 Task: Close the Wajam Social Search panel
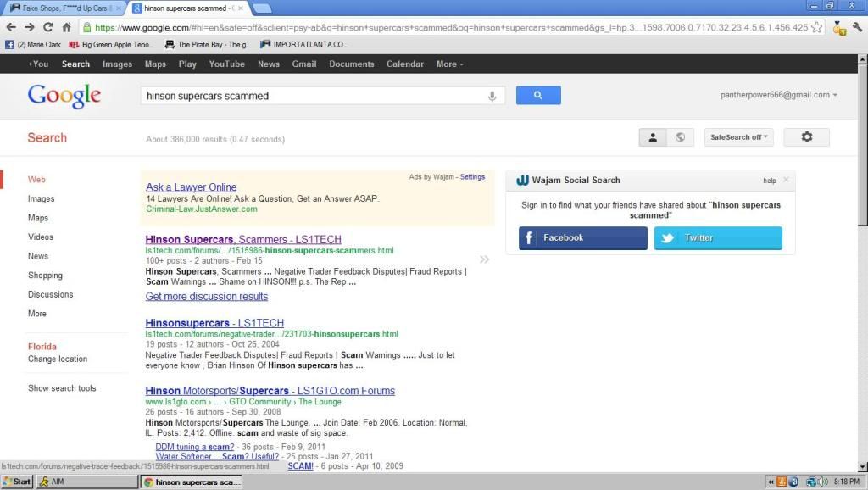point(786,180)
